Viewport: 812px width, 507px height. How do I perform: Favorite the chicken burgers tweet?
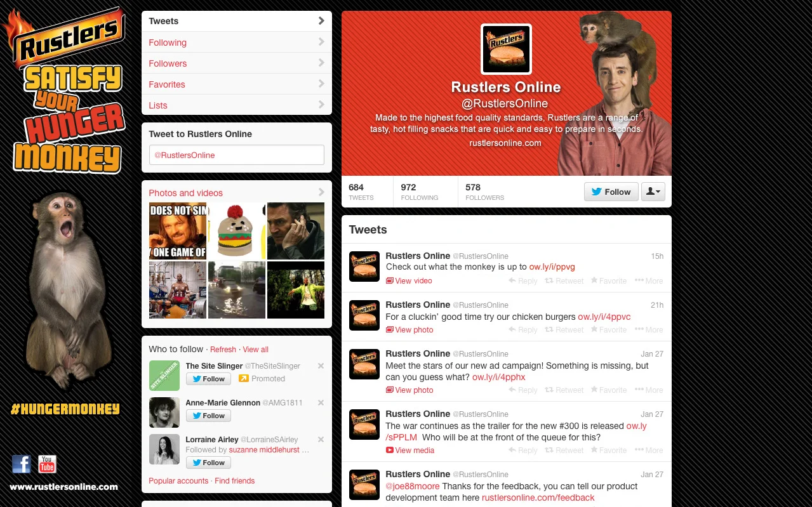click(609, 330)
